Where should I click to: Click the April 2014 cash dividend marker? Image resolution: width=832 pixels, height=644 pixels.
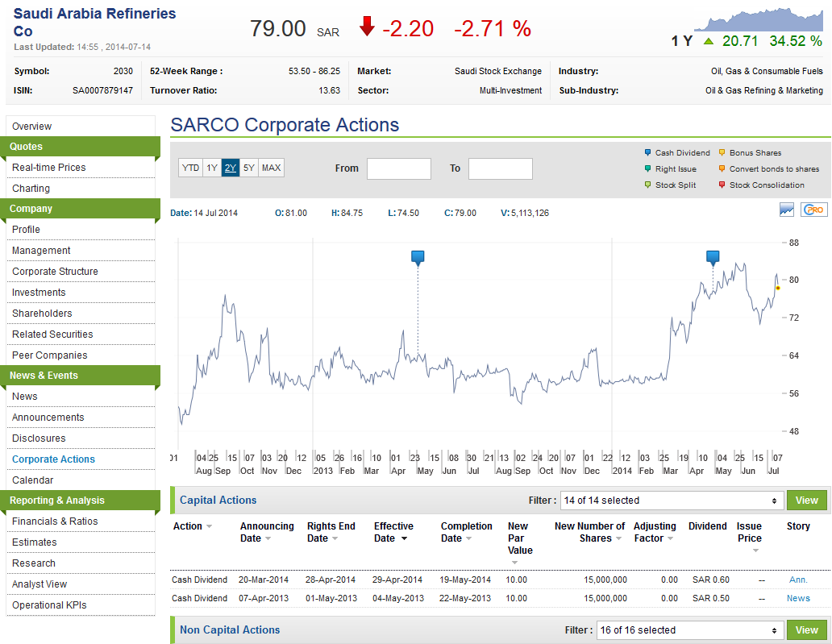(x=713, y=257)
